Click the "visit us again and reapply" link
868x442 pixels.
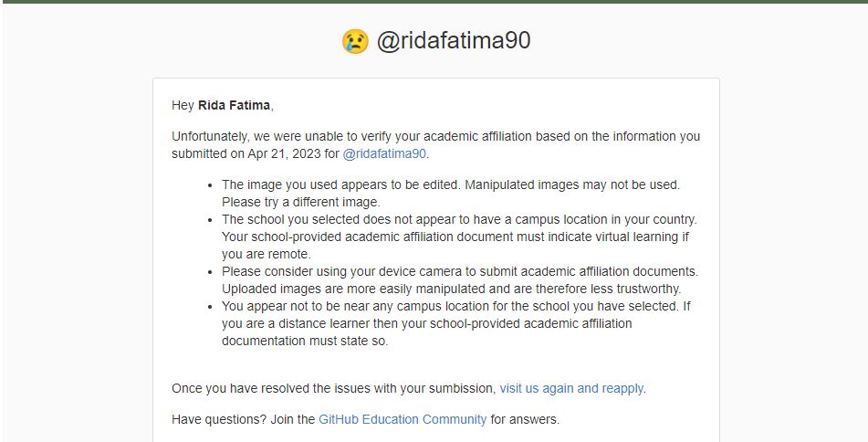[x=571, y=388]
